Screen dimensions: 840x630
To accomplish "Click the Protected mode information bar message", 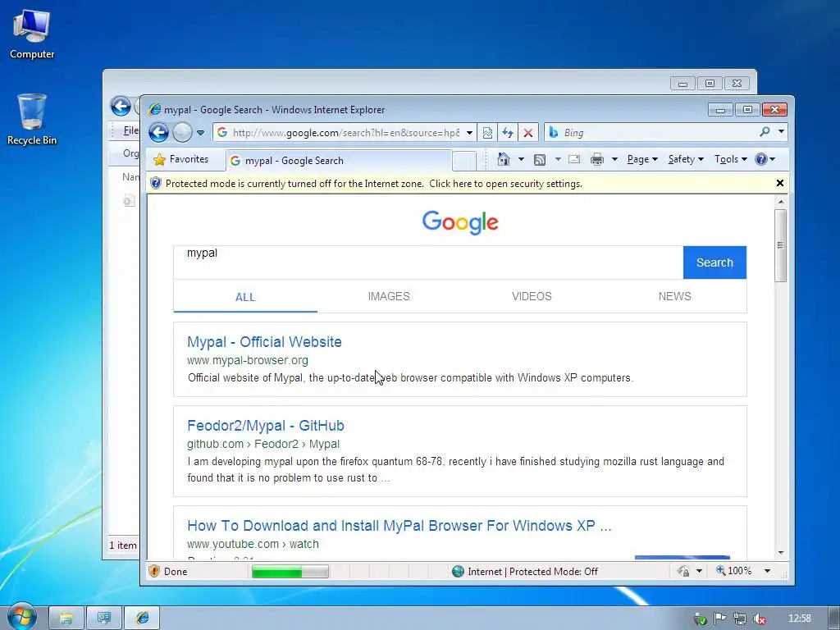I will pyautogui.click(x=374, y=184).
